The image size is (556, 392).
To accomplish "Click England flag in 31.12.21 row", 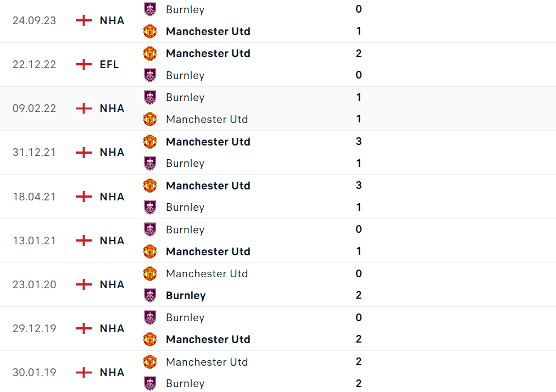I will (x=84, y=152).
